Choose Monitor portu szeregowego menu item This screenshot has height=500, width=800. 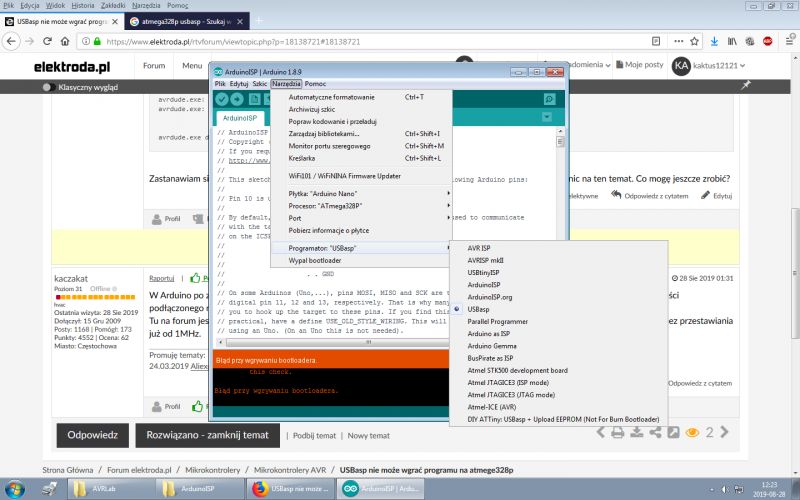click(361, 146)
